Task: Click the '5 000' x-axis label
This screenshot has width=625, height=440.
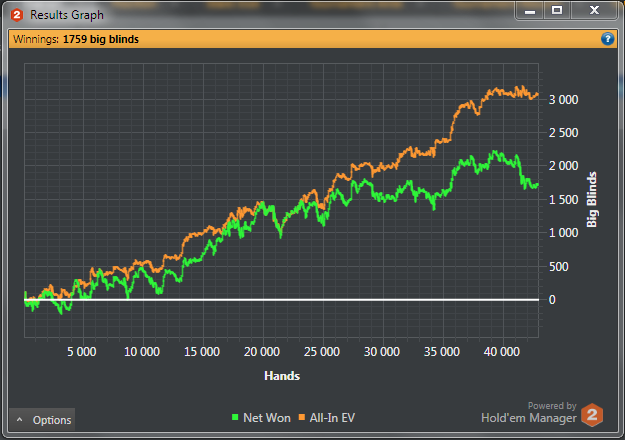Action: [82, 352]
